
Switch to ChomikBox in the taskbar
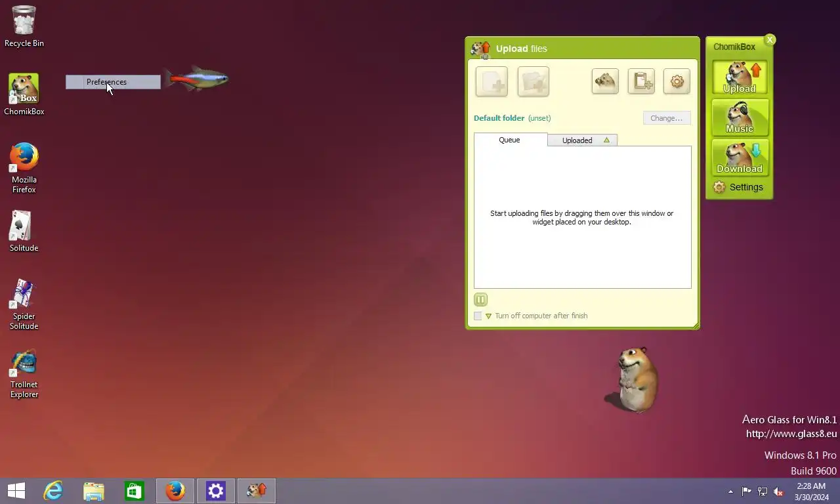click(257, 491)
